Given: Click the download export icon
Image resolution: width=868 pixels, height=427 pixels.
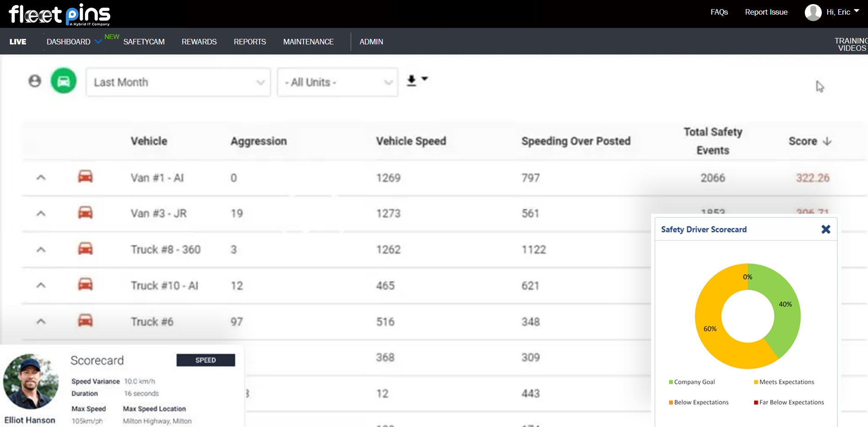Looking at the screenshot, I should tap(412, 81).
